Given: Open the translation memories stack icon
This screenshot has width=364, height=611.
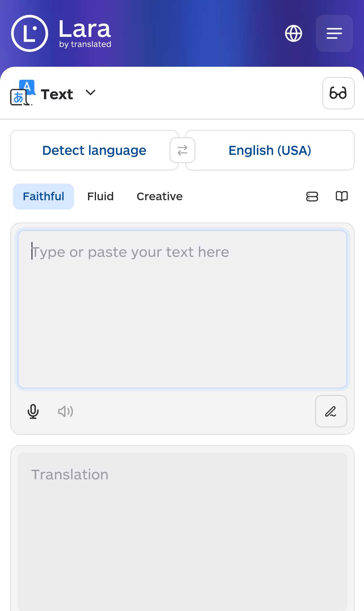Looking at the screenshot, I should (312, 197).
